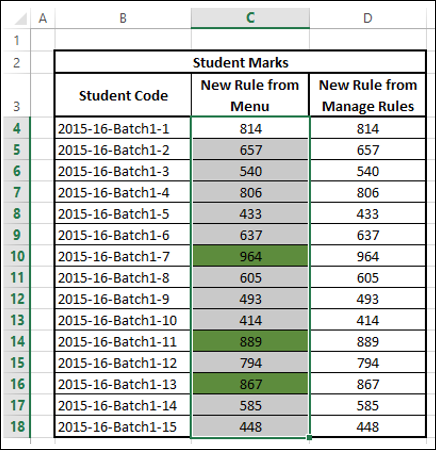Click the Student Code header cell
The width and height of the screenshot is (436, 450).
click(x=123, y=95)
